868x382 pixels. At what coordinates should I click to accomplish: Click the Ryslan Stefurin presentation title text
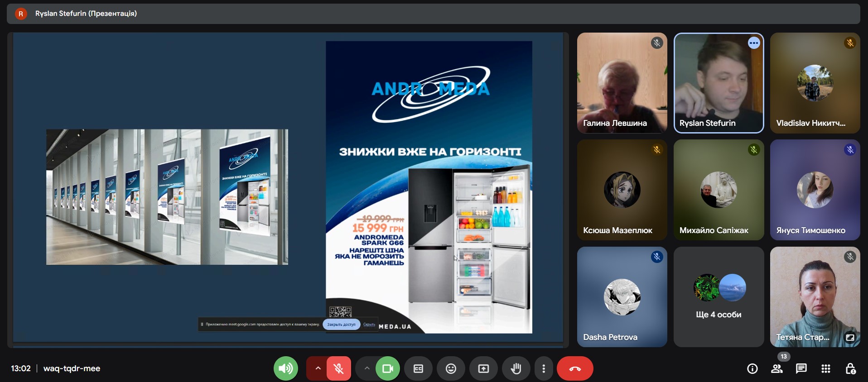click(86, 14)
